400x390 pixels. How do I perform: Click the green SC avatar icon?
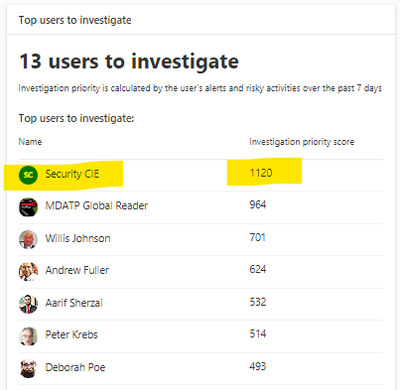tap(28, 175)
